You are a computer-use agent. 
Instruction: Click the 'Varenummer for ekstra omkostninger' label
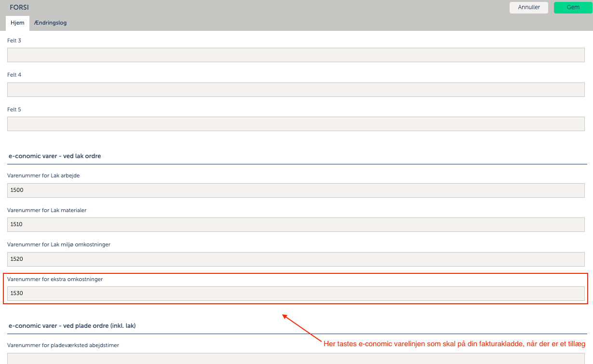(55, 279)
